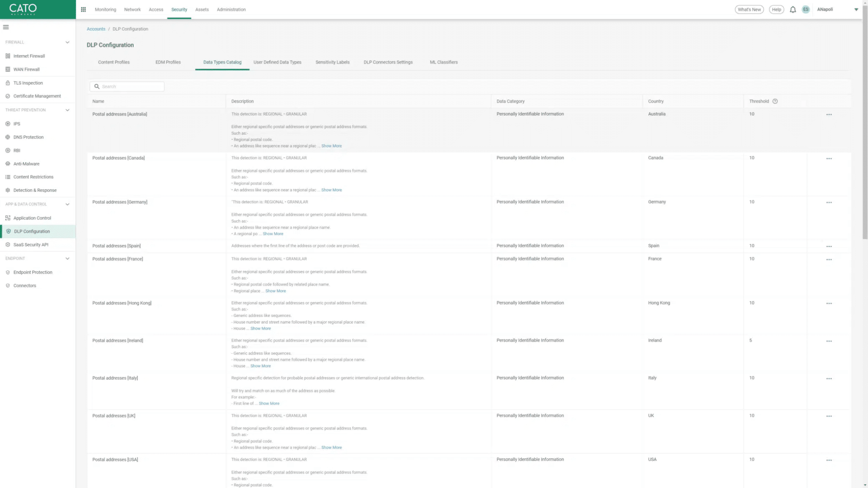Click the Accounts breadcrumb link
Screen dimensions: 868x488
(x=96, y=29)
